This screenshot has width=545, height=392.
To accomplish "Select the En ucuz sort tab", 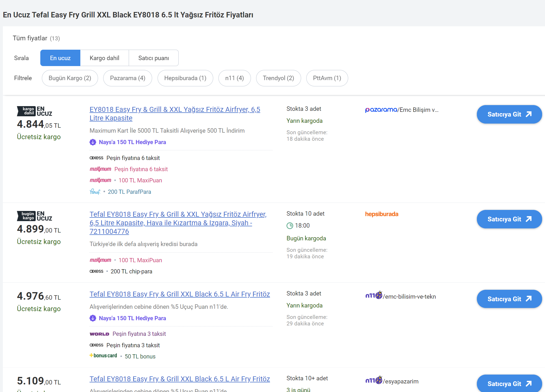I will click(60, 58).
